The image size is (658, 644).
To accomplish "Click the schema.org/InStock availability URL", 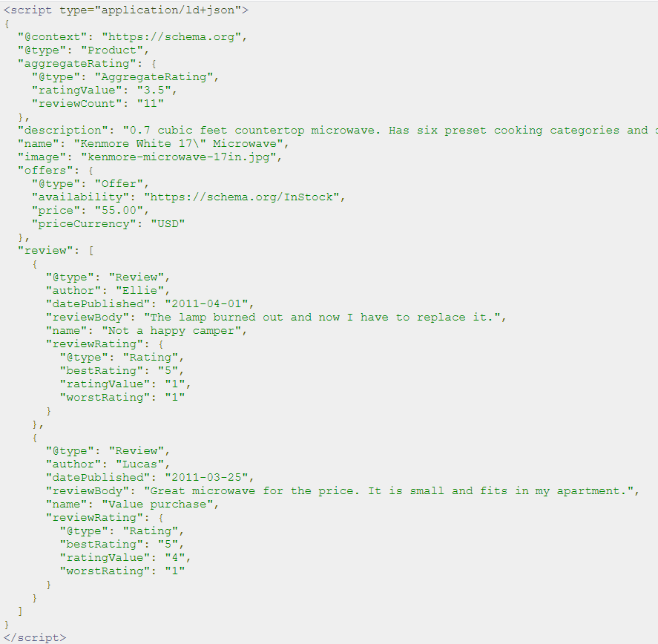I will click(242, 197).
